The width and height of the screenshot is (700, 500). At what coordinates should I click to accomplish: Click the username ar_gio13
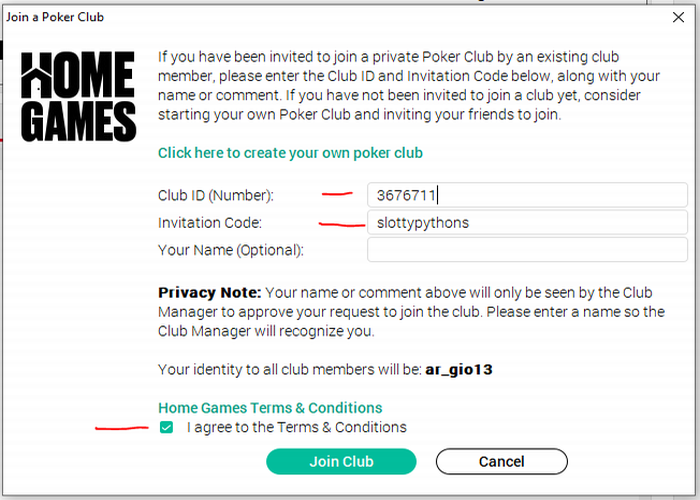click(457, 370)
